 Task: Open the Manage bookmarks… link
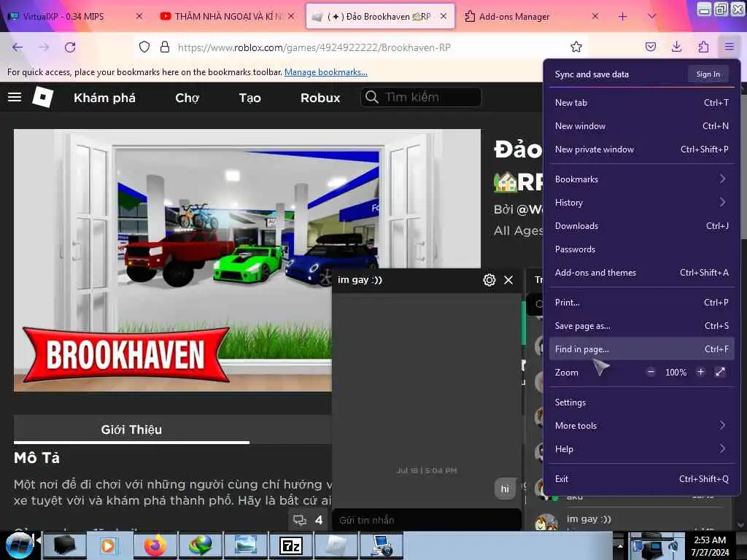coord(326,72)
